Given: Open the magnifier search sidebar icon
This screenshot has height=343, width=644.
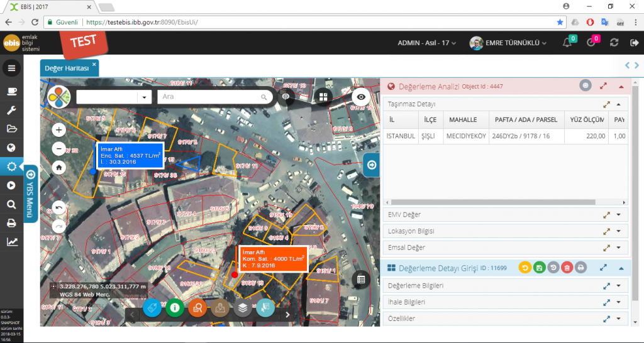Looking at the screenshot, I should tap(11, 204).
